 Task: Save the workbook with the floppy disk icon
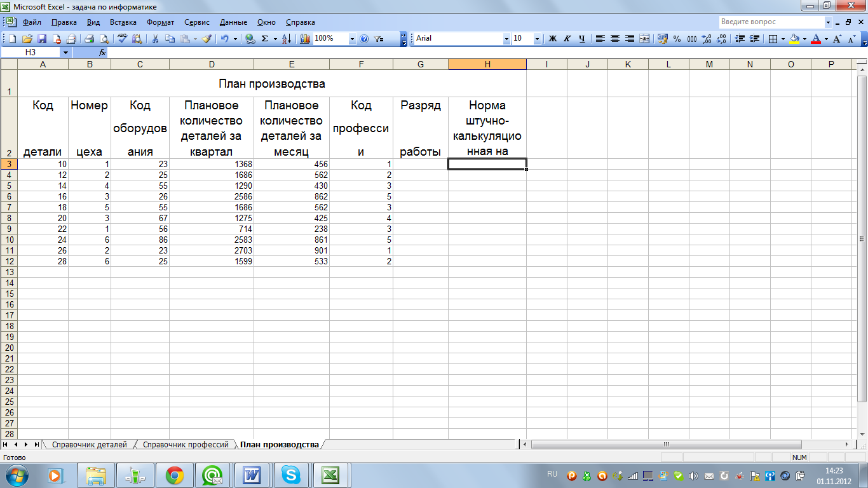[x=42, y=39]
